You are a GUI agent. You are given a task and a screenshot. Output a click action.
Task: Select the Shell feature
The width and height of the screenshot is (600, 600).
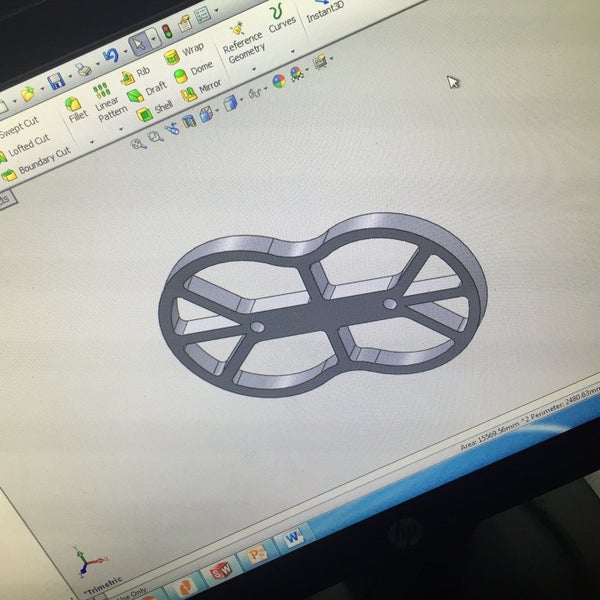(155, 111)
